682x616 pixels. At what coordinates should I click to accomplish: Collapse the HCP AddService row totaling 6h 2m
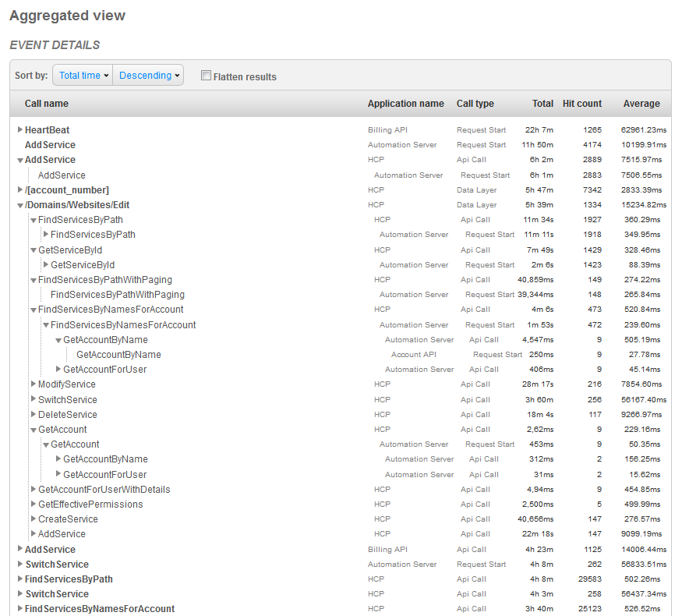[20, 160]
